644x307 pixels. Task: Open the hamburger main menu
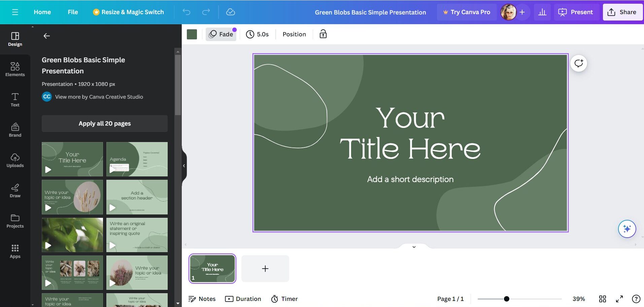(x=15, y=12)
